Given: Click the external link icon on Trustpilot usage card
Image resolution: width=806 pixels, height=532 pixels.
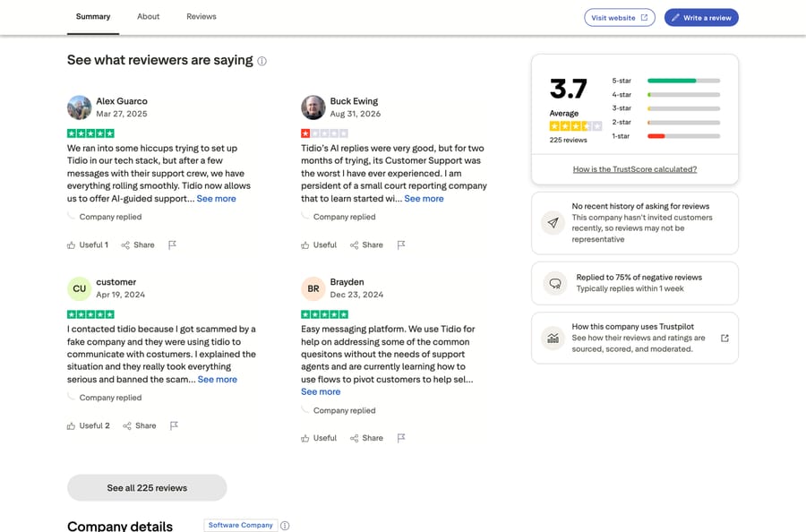Looking at the screenshot, I should point(725,339).
